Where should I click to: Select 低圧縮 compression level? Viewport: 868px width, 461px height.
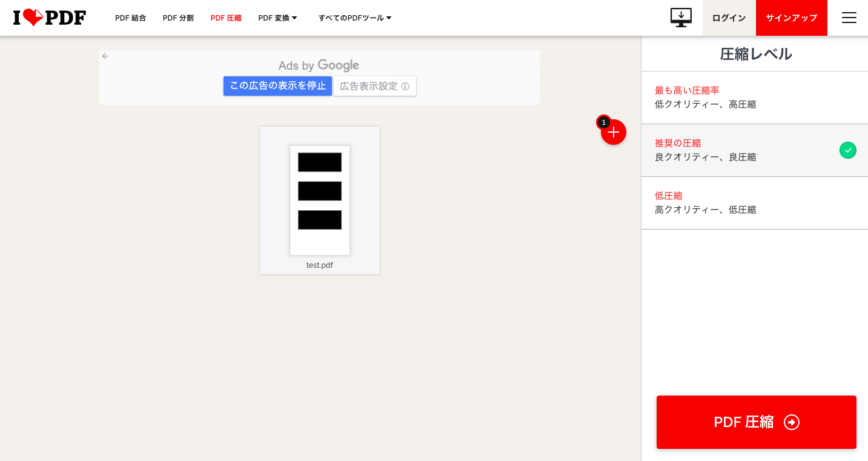tap(755, 203)
